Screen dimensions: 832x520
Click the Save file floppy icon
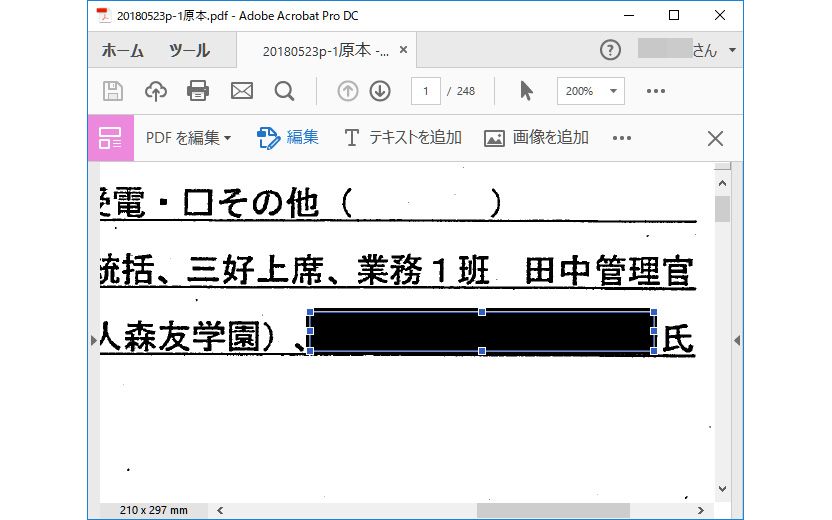click(112, 91)
